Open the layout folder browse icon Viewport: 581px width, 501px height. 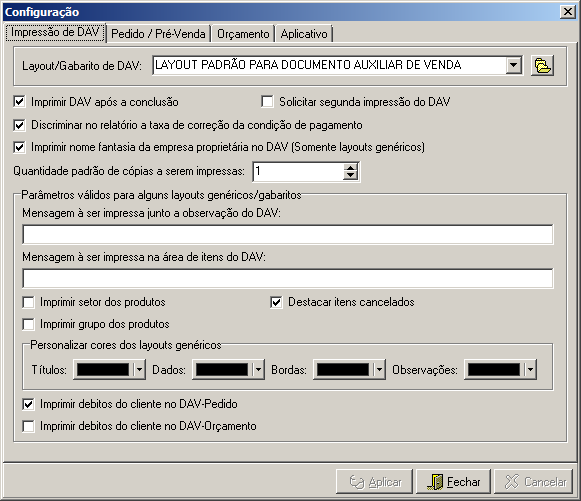(x=542, y=66)
